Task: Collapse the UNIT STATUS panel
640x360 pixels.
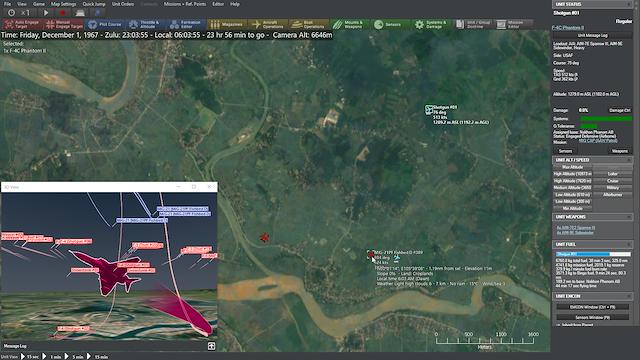Action: (629, 4)
